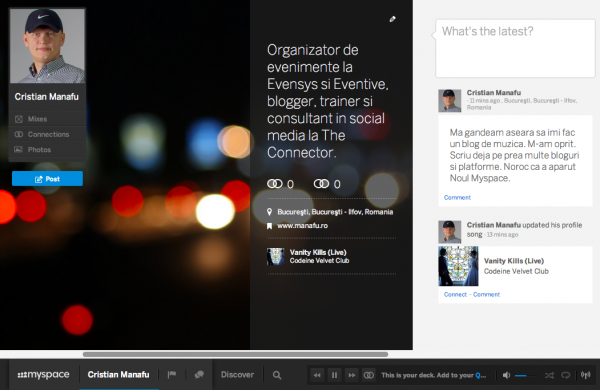Click Codeine Velvet Club in the feed card
Screen dimensions: 600x390
(516, 271)
